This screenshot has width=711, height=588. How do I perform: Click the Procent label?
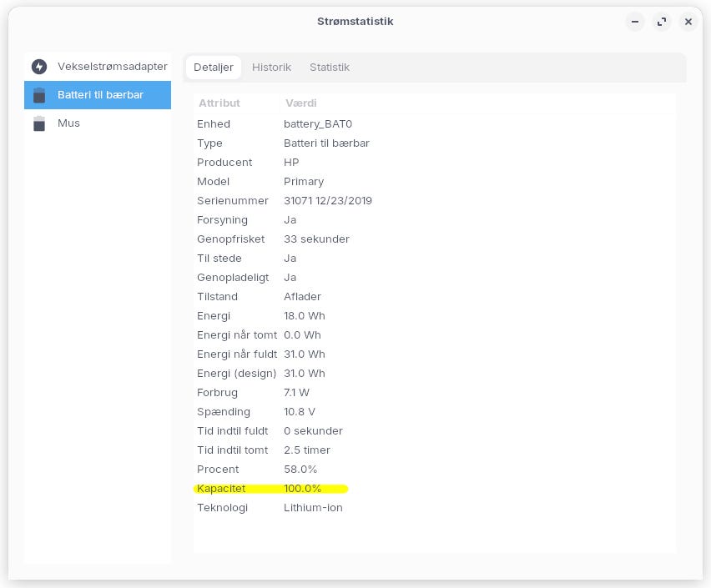point(218,470)
